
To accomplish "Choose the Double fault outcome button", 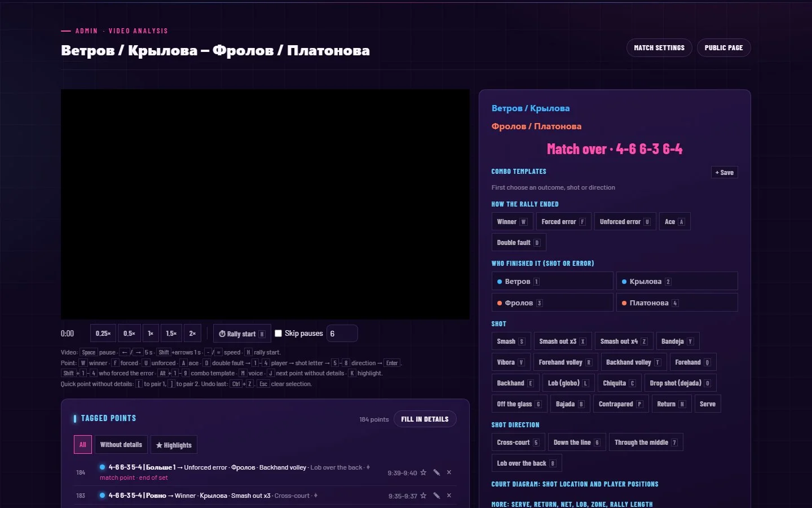I will click(x=519, y=243).
